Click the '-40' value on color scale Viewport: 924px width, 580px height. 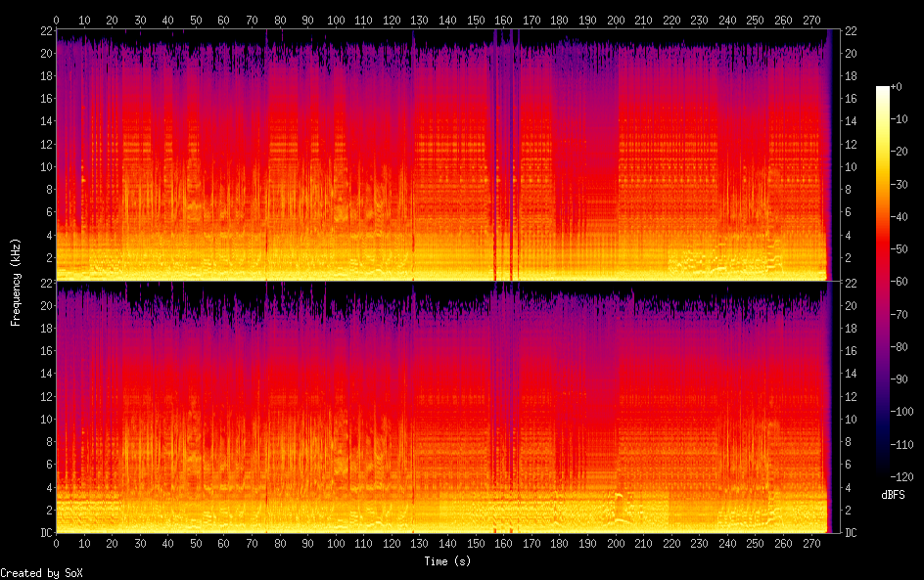899,217
